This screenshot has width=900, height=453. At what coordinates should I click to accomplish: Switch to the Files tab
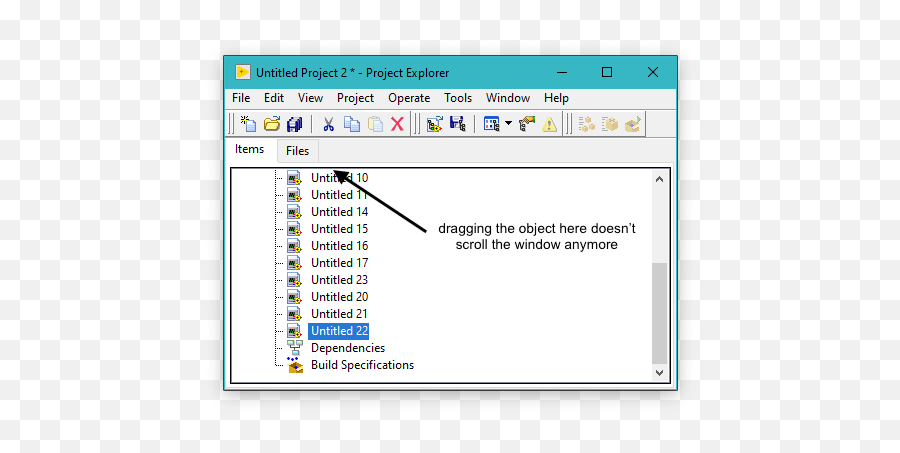pos(297,151)
